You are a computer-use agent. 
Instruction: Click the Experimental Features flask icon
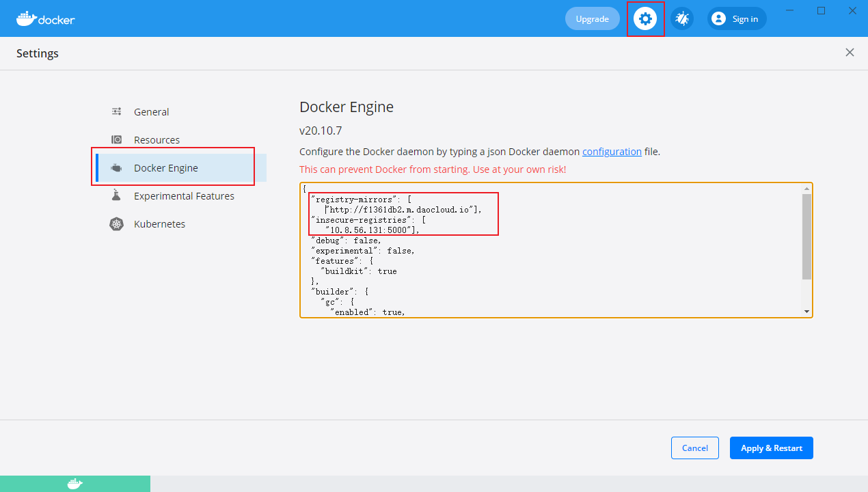[117, 196]
